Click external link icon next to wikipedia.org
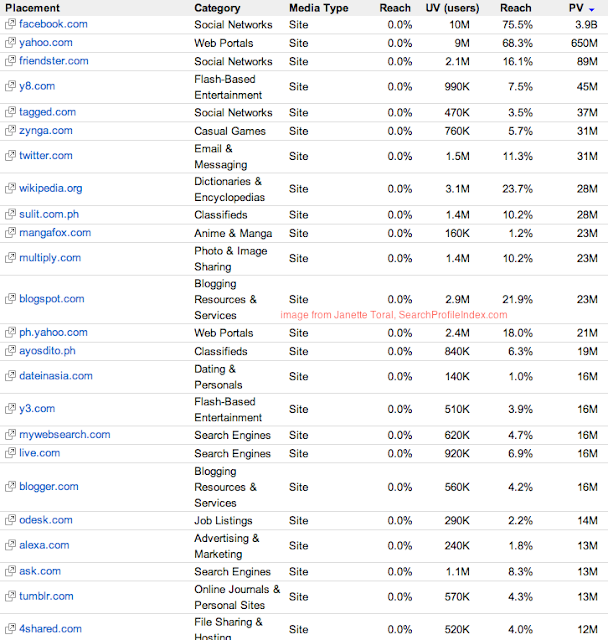 pyautogui.click(x=10, y=188)
